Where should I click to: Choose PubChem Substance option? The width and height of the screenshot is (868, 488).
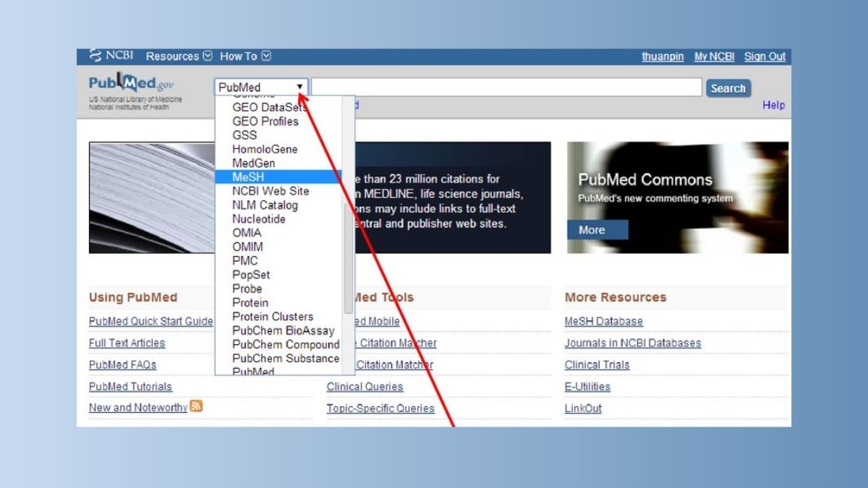(286, 359)
